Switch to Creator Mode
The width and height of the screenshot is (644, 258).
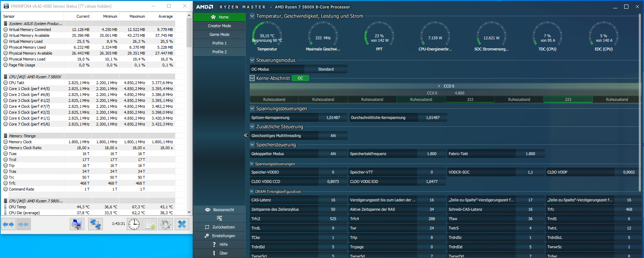coord(220,26)
